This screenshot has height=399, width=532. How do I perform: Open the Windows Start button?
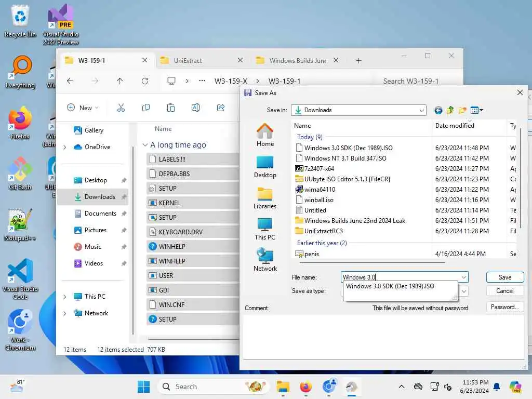pos(143,387)
